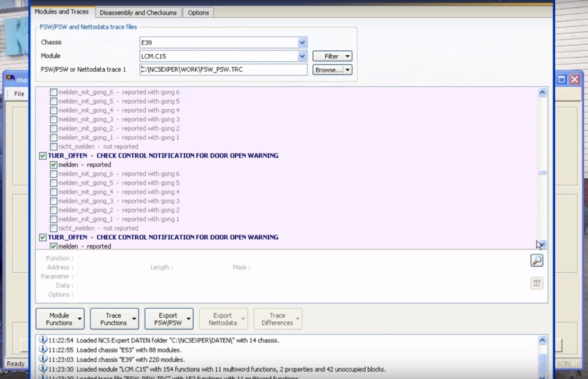Switch to the Disassembly and Checksums tab
588x379 pixels.
coord(138,12)
